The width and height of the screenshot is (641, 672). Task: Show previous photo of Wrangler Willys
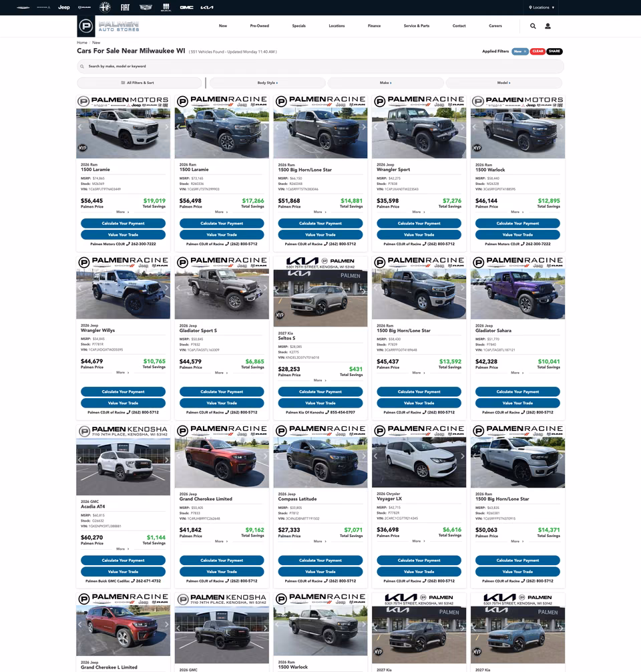pyautogui.click(x=79, y=288)
